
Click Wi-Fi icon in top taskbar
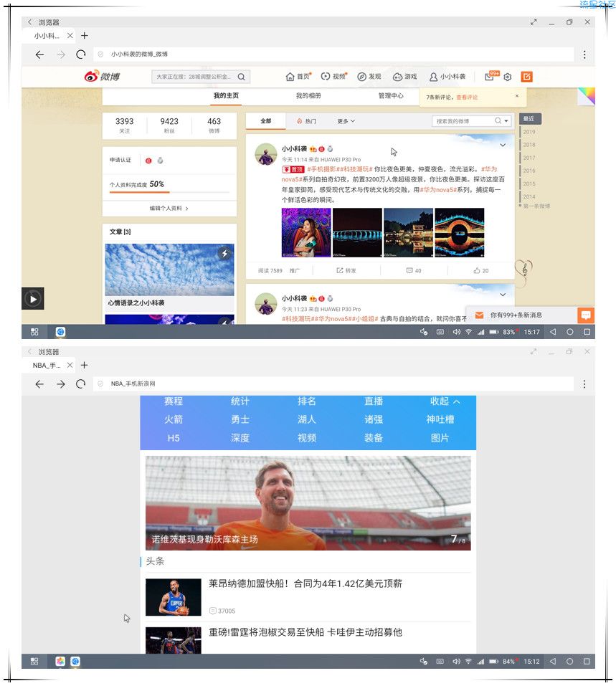click(468, 332)
